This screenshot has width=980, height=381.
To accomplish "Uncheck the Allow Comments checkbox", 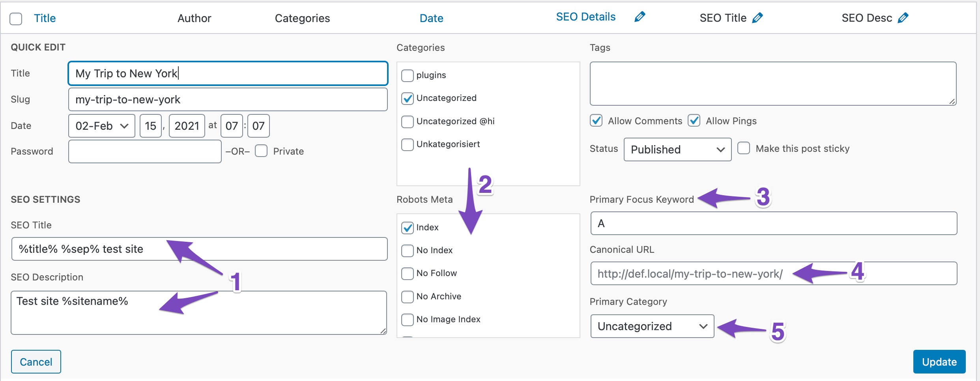I will pyautogui.click(x=596, y=121).
